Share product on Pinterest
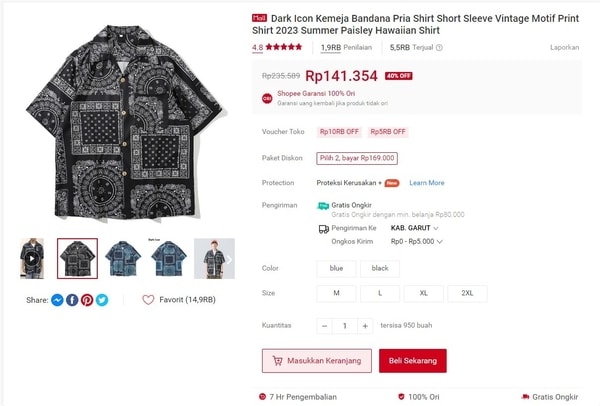 coord(87,300)
